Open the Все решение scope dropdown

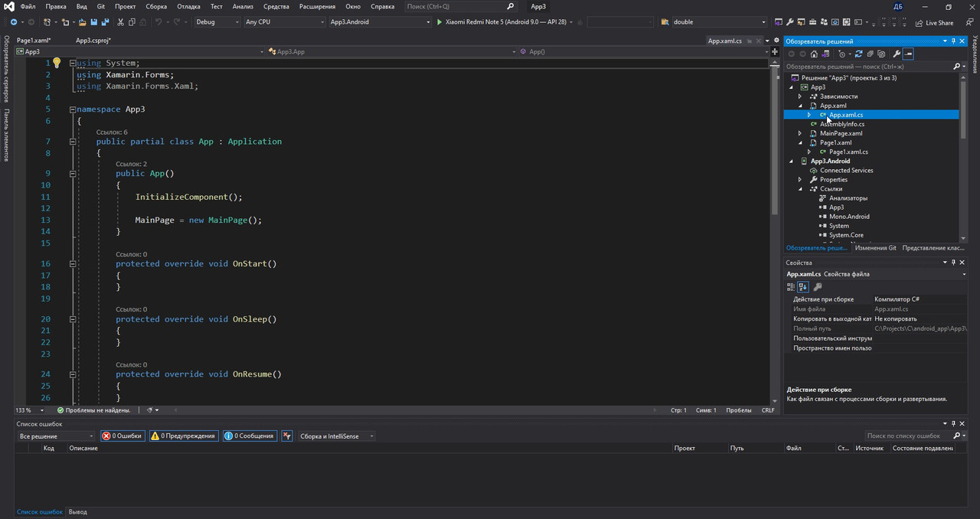coord(55,436)
